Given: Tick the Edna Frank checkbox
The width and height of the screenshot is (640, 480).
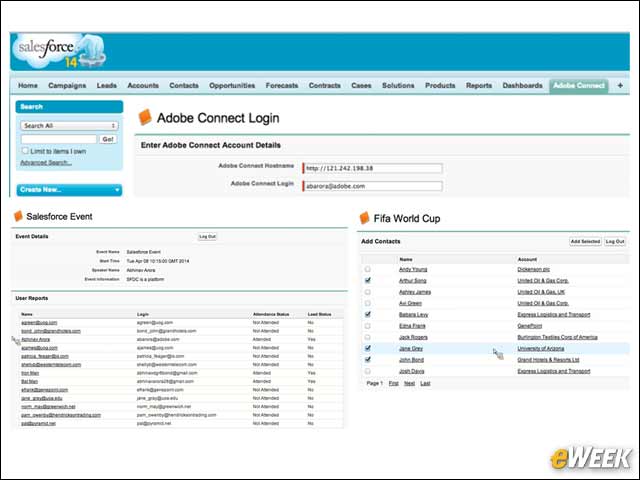Looking at the screenshot, I should click(x=367, y=326).
